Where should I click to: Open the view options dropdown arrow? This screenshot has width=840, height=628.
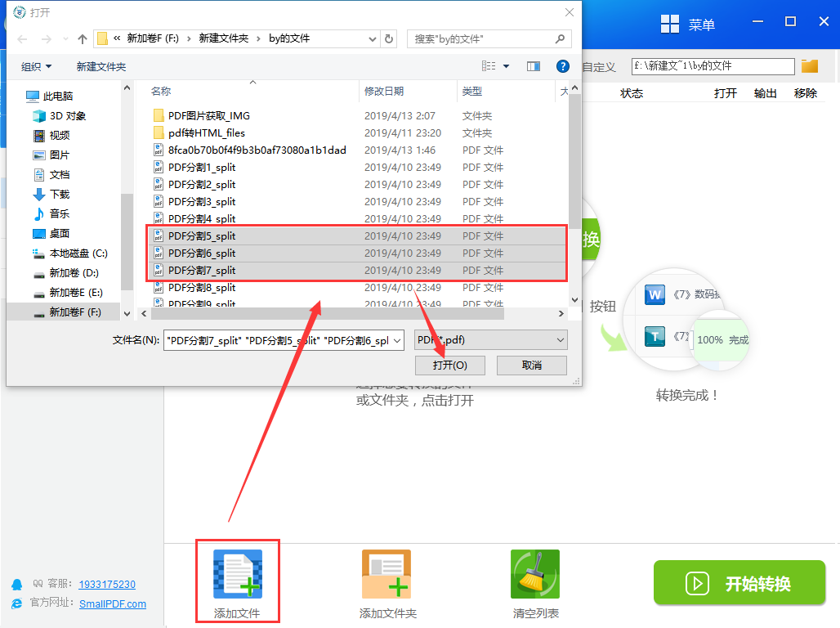coord(507,66)
